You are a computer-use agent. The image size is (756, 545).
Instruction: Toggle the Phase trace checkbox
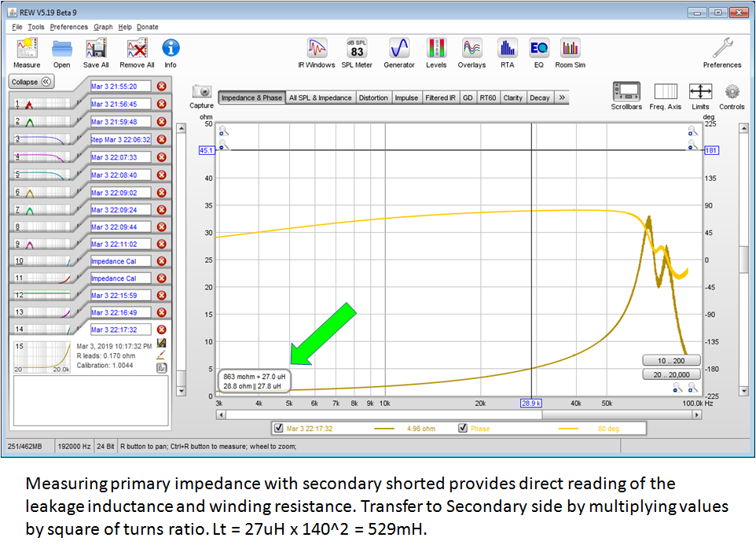pos(463,428)
